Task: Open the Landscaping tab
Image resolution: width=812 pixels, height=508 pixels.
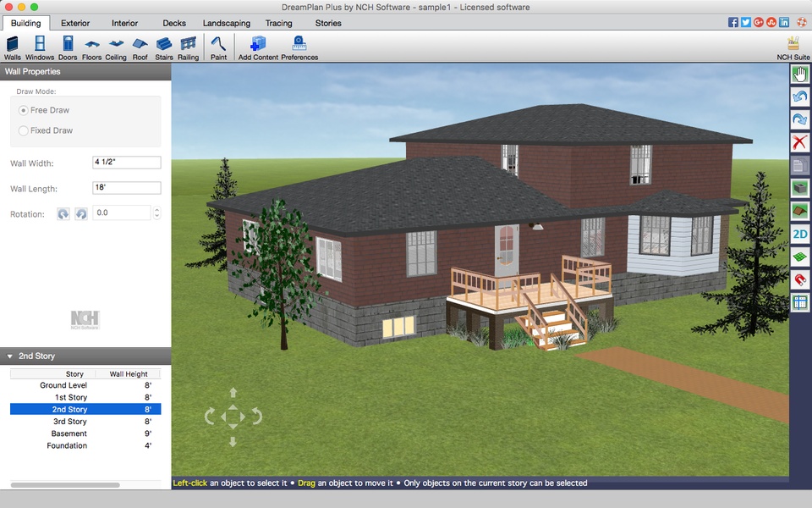Action: click(227, 23)
